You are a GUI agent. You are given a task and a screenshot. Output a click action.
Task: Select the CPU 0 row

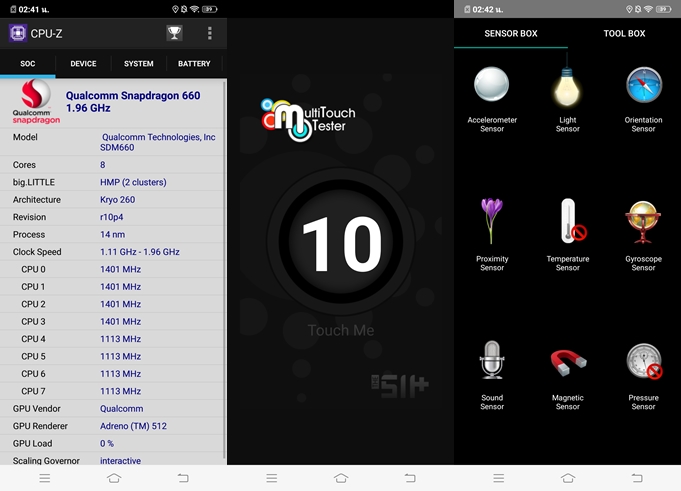point(112,269)
